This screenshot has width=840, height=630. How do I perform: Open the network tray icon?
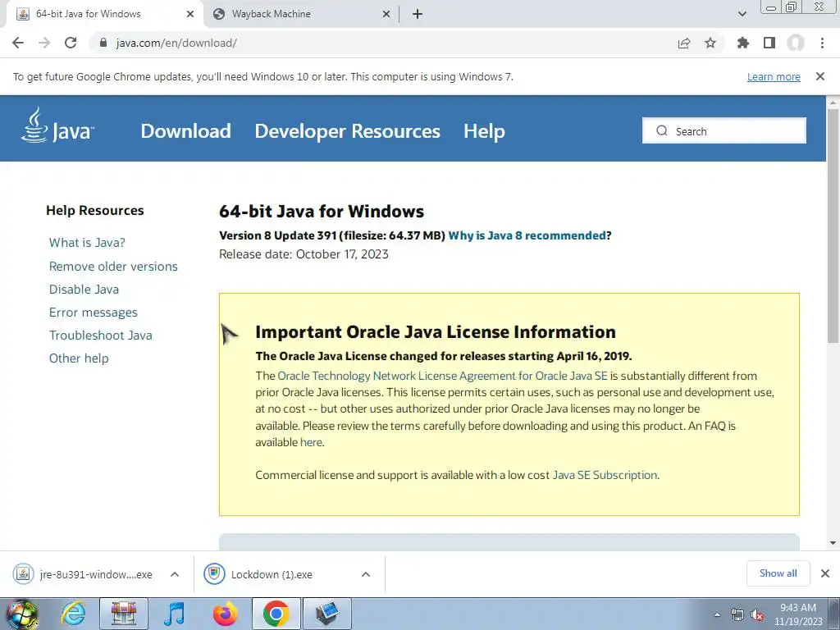click(x=737, y=614)
